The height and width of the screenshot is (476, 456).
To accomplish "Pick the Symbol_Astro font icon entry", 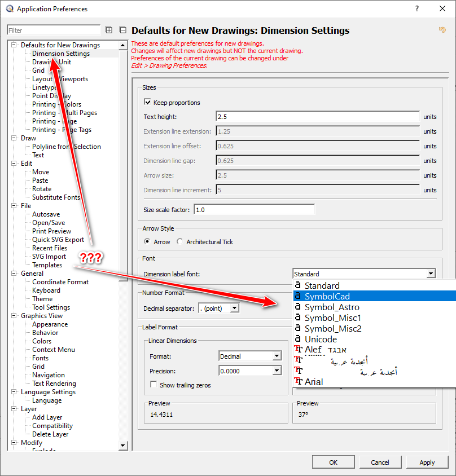I will point(374,307).
